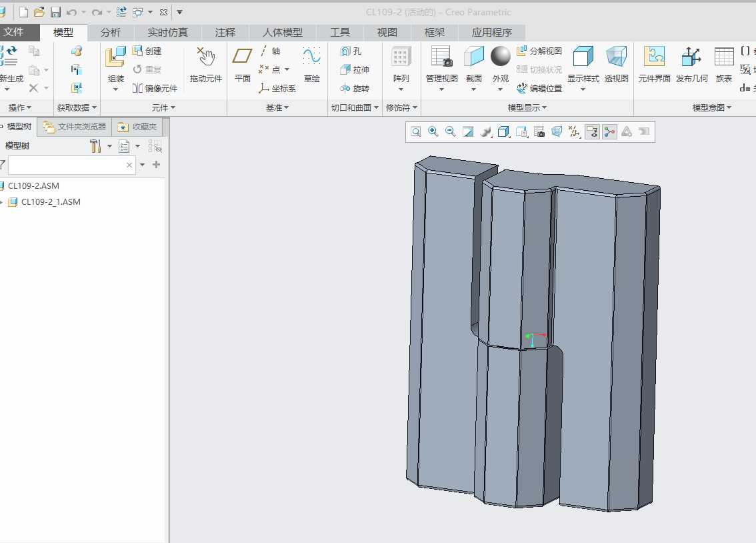This screenshot has height=543, width=756.
Task: Toggle perspective view in graphics toolbar
Action: click(x=557, y=131)
